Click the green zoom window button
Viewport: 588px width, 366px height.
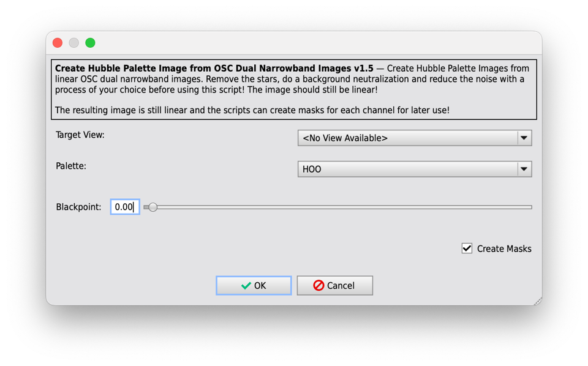(x=90, y=43)
